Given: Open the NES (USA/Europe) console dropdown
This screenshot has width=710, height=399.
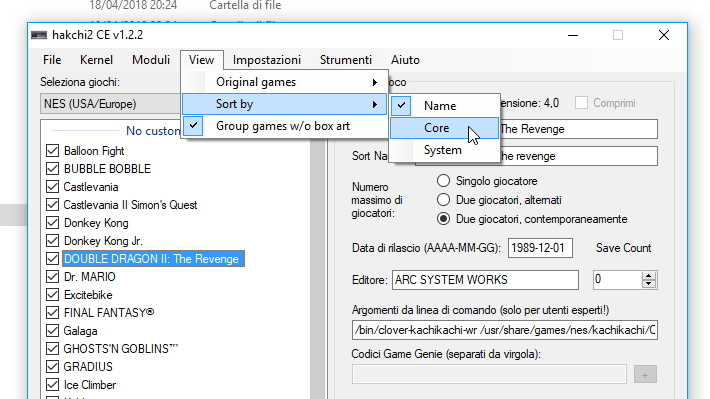Looking at the screenshot, I should tap(111, 104).
